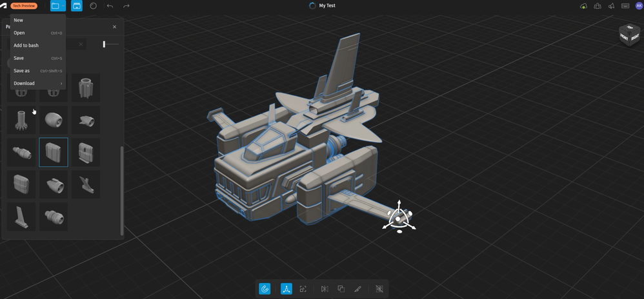Toggle the transform gizmo tool
Screen dimensions: 644x299
287,289
